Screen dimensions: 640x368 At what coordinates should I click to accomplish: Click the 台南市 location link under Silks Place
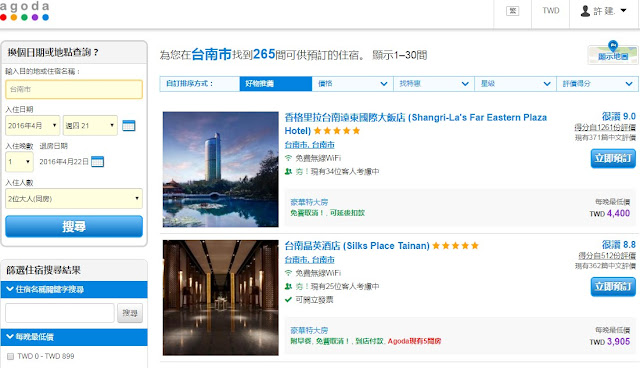(309, 259)
